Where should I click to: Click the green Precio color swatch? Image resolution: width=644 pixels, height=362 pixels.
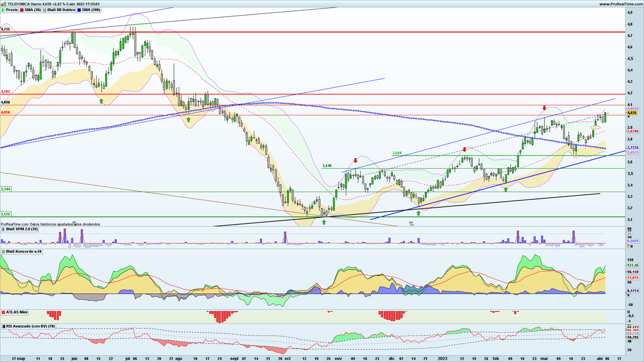tap(3, 10)
